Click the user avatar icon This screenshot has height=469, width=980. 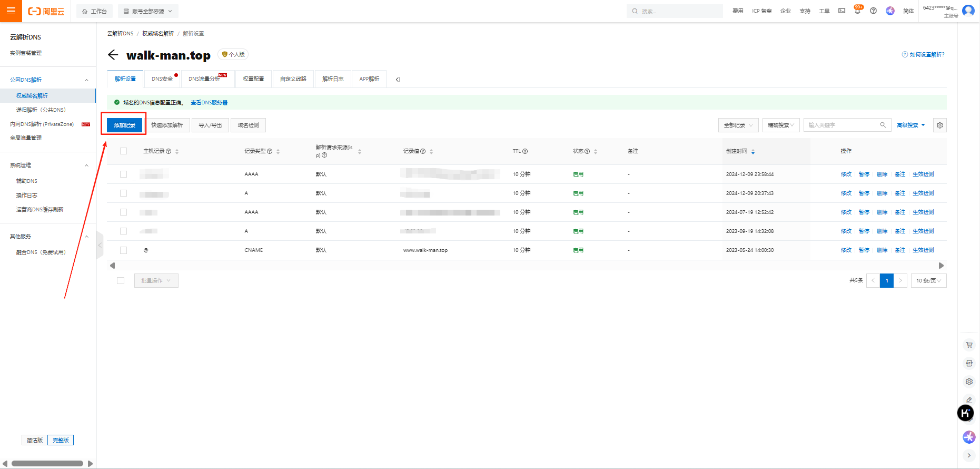[x=968, y=11]
